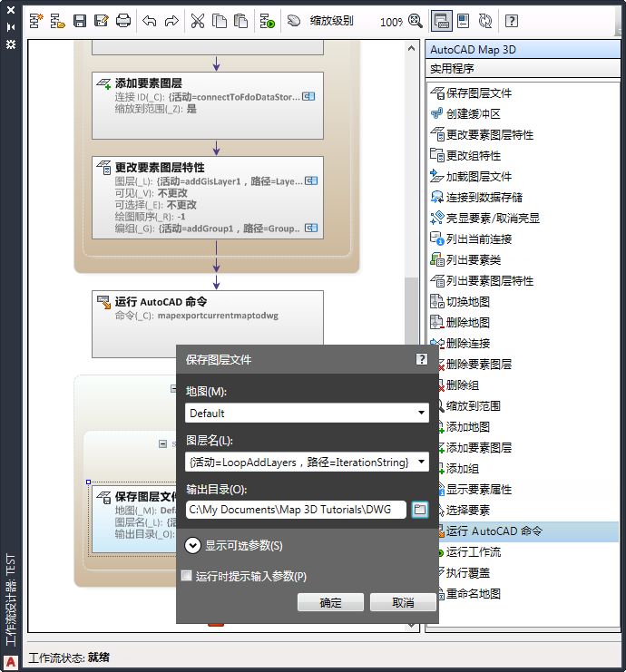The height and width of the screenshot is (672, 626).
Task: Enable 运行时提示输入参数(P) checkbox
Action: point(187,575)
